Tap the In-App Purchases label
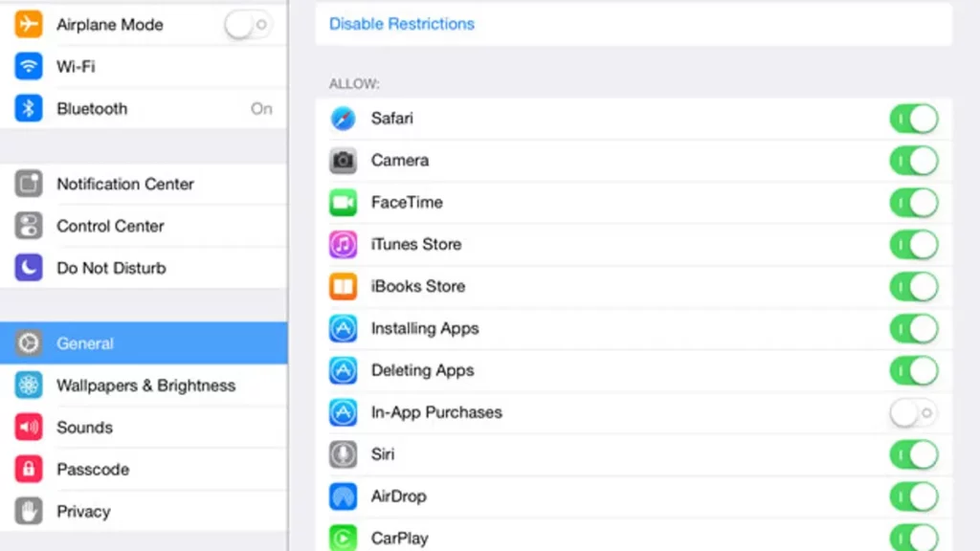The width and height of the screenshot is (980, 551). [x=436, y=412]
